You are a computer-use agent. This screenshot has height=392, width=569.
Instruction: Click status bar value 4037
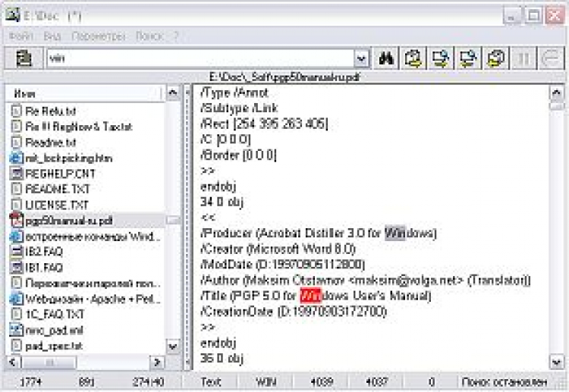[376, 382]
